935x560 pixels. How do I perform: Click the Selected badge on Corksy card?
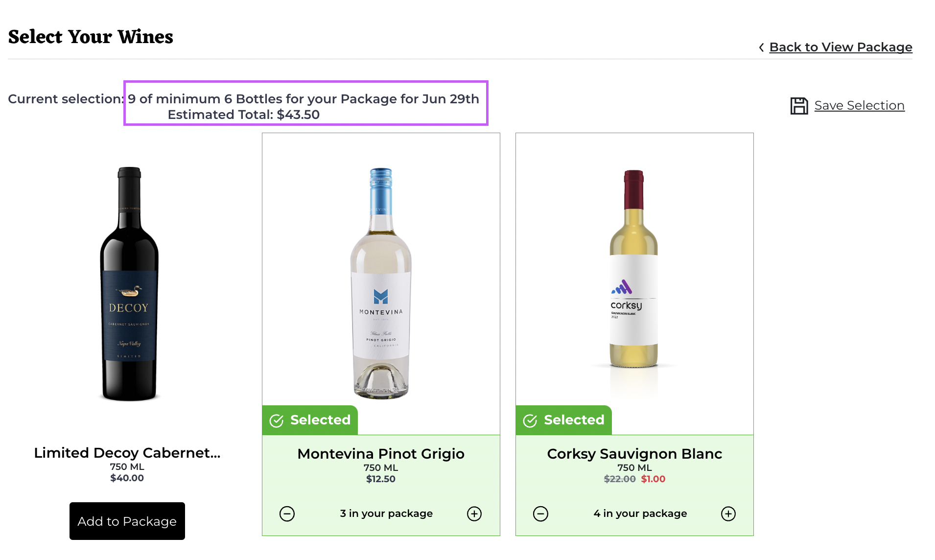(x=574, y=420)
